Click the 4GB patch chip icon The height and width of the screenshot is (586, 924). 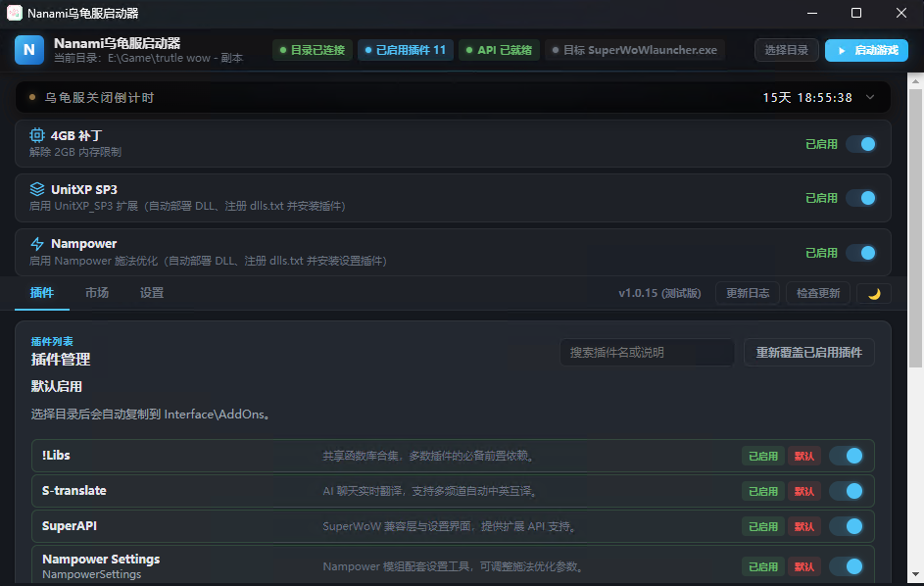tap(37, 135)
